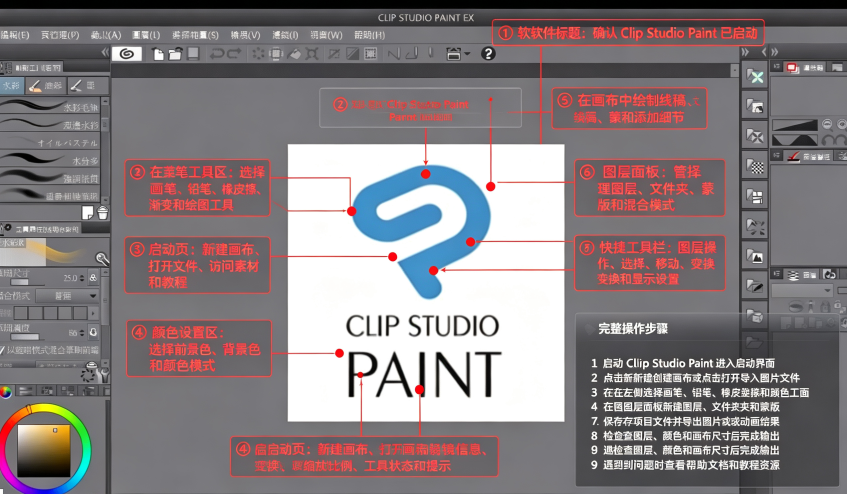Create a sub tool copy with page icon
The height and width of the screenshot is (494, 847).
(x=88, y=213)
